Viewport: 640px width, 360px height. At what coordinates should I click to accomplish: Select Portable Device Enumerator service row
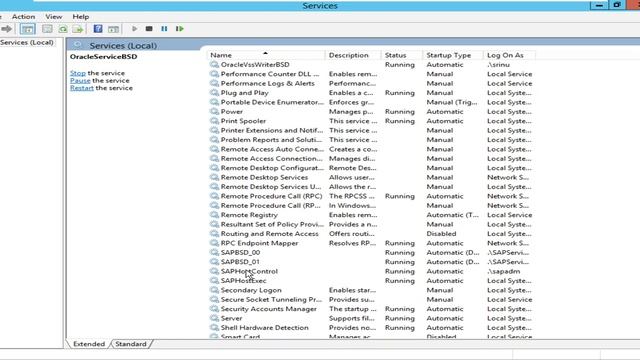[371, 102]
